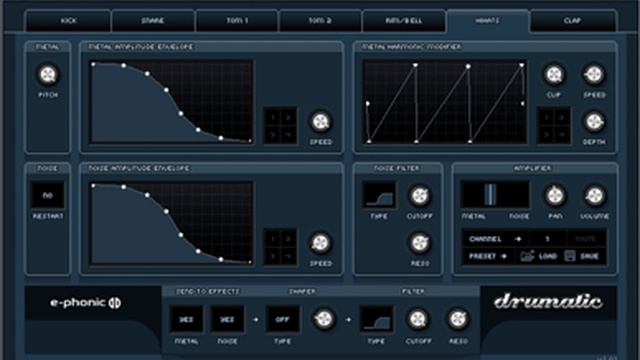640x360 pixels.
Task: Click the Load preset label
Action: point(548,256)
